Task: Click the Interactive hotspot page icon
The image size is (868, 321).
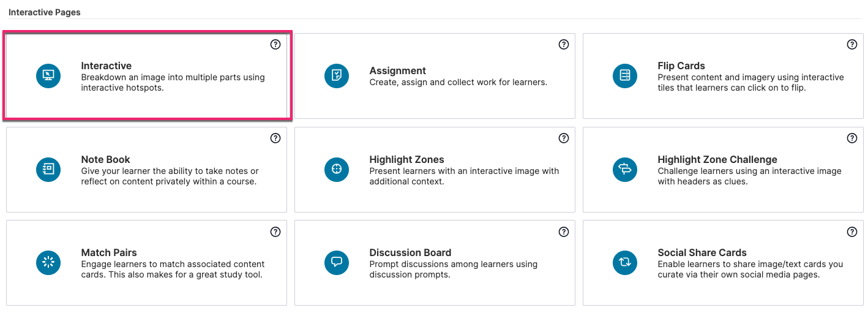Action: coord(48,76)
